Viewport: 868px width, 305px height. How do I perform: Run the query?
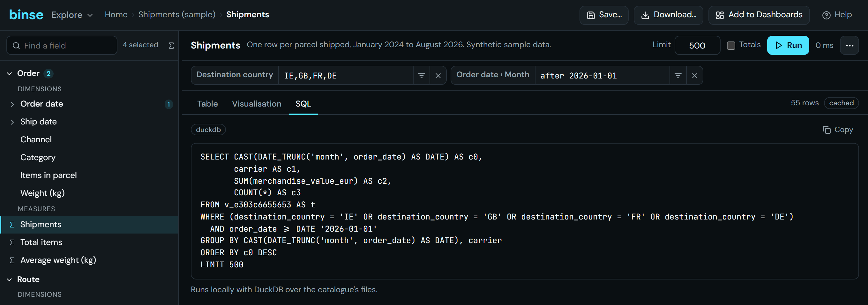pyautogui.click(x=788, y=45)
